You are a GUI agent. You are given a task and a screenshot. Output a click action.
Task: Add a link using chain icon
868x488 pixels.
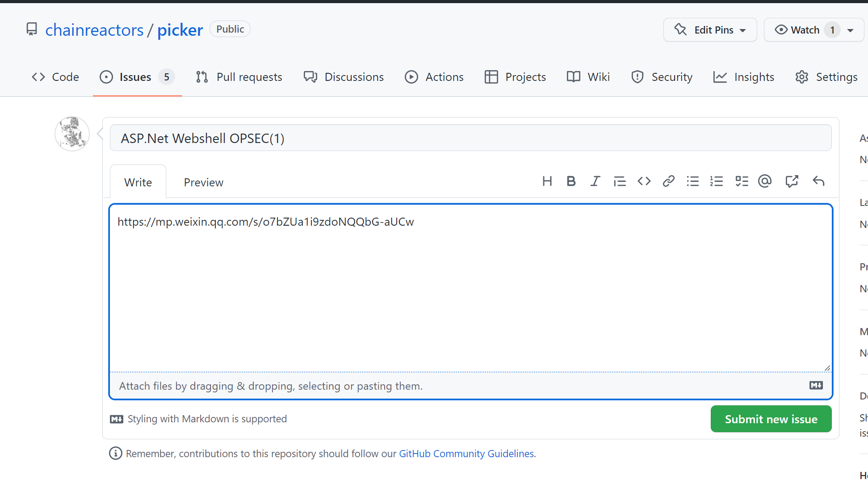point(668,181)
